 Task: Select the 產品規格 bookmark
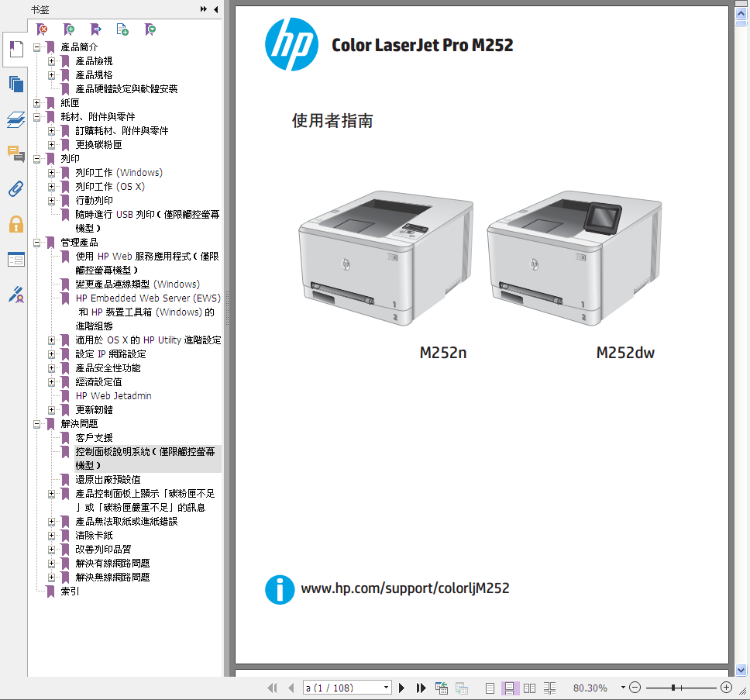pos(95,75)
